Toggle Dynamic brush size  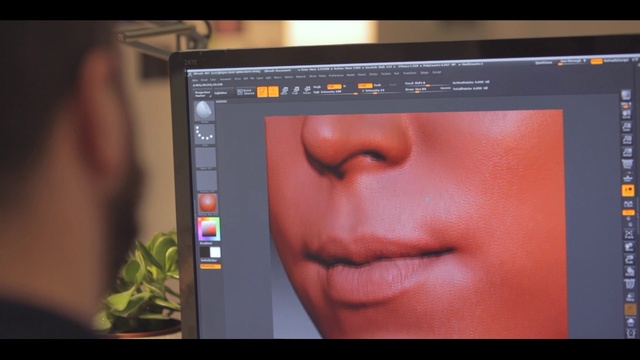click(x=446, y=88)
